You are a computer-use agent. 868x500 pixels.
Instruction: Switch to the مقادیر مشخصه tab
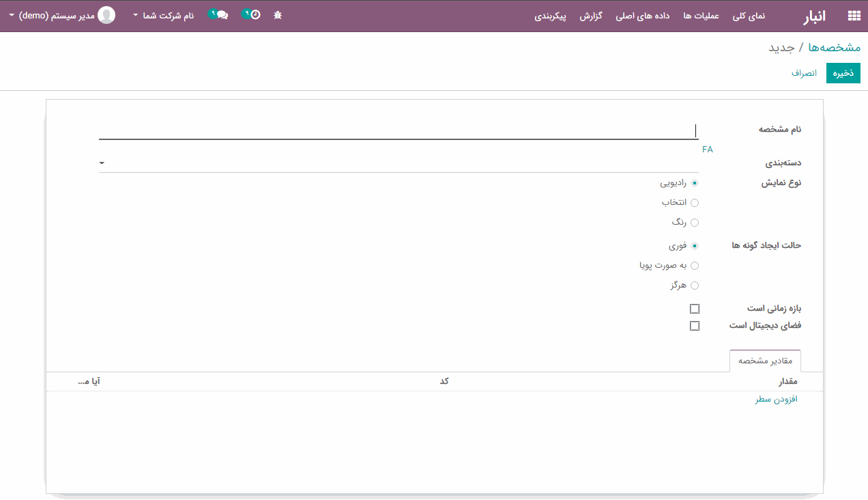coord(765,361)
